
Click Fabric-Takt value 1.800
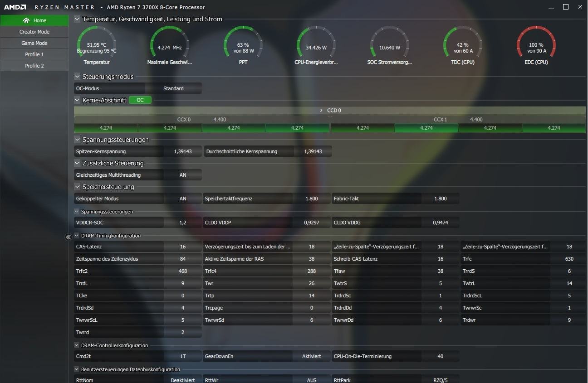click(x=441, y=199)
